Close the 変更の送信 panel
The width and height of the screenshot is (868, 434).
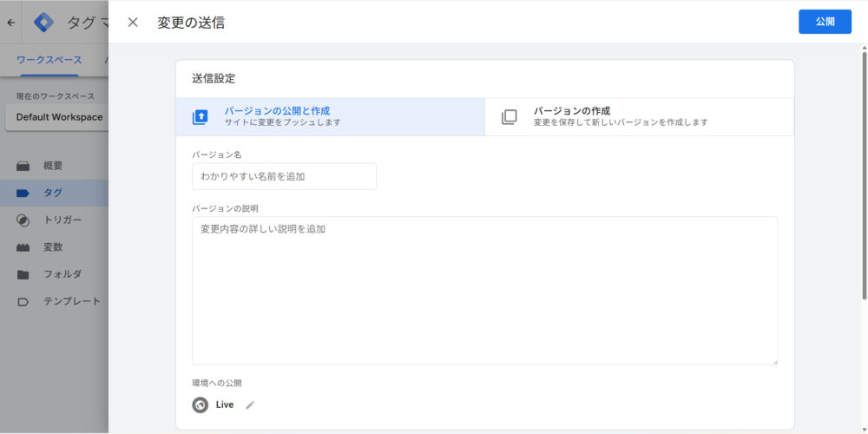133,23
